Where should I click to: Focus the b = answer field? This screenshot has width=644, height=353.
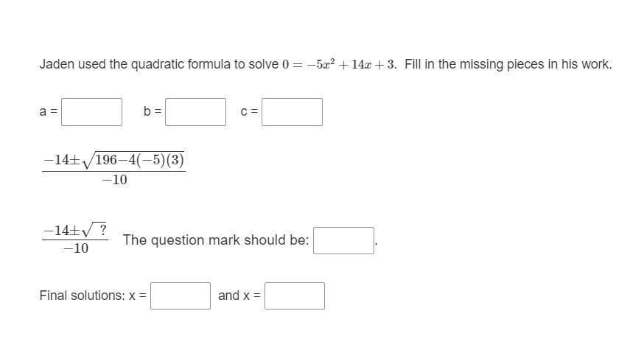click(195, 112)
